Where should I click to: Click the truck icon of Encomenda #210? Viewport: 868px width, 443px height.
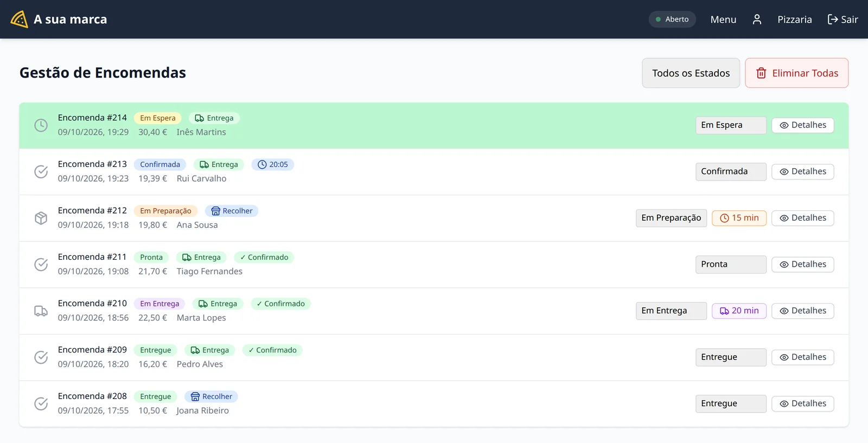pyautogui.click(x=41, y=311)
